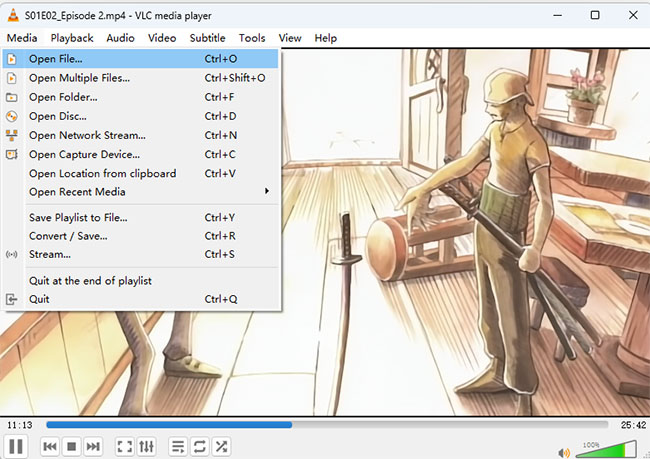The width and height of the screenshot is (650, 459).
Task: Pause playback with the pause button
Action: click(16, 447)
